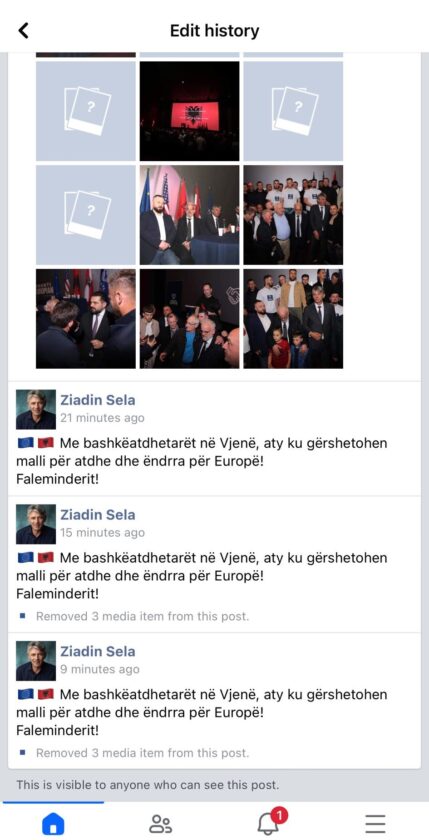Tap profile picture on 9 minutes ago entry
Screen dimensions: 429x840
(36, 661)
